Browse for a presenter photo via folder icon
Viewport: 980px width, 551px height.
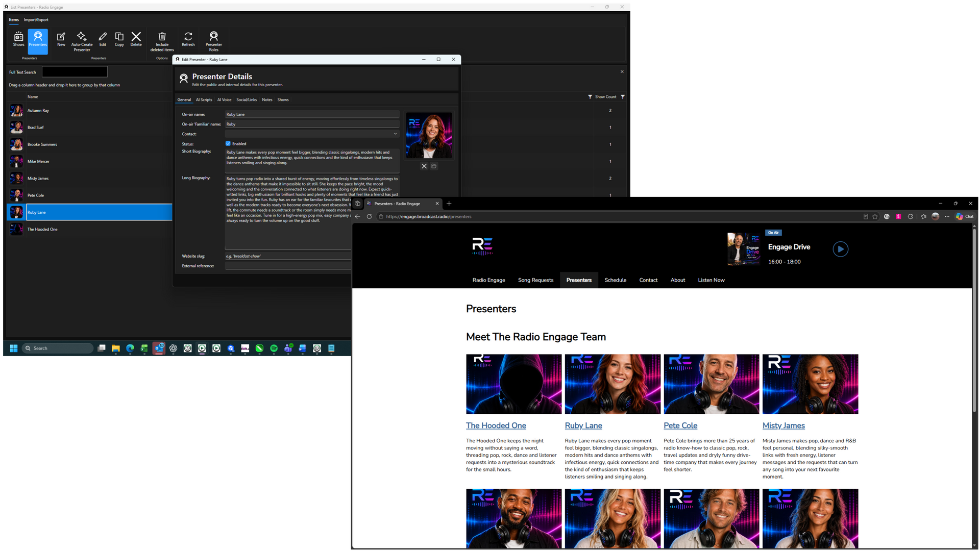(x=434, y=166)
